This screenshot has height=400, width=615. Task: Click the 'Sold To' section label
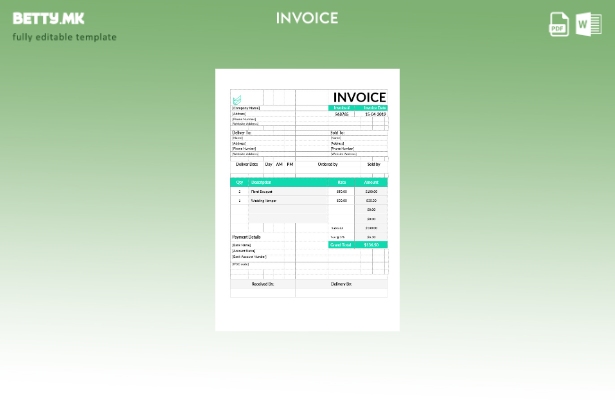click(337, 132)
